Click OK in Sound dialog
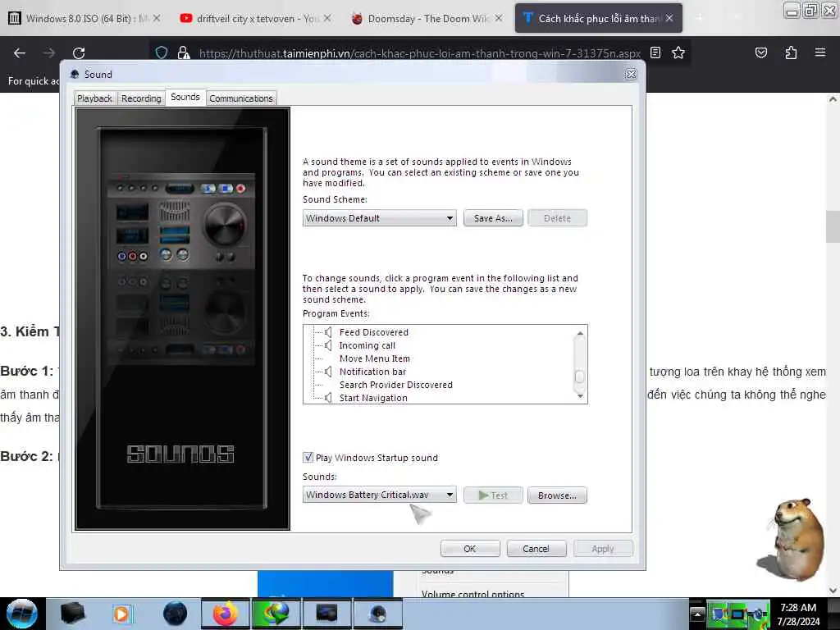This screenshot has height=630, width=840. point(470,549)
